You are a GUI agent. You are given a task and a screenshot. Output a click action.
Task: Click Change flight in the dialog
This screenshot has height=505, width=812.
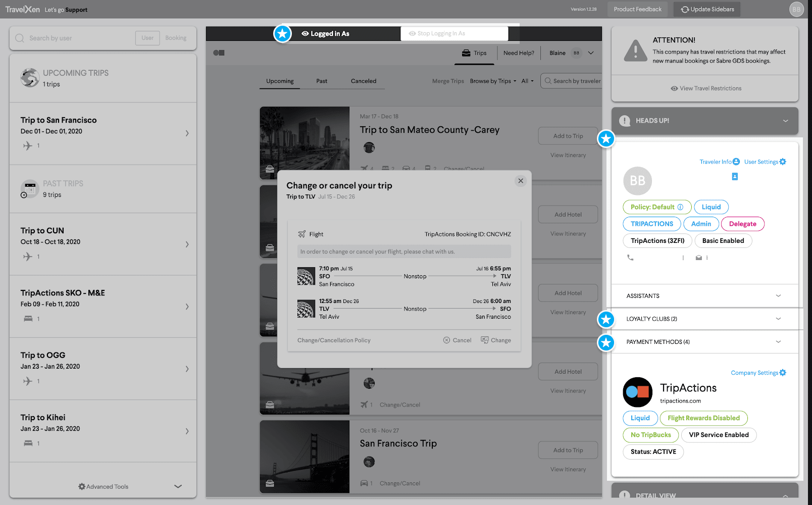click(x=496, y=340)
